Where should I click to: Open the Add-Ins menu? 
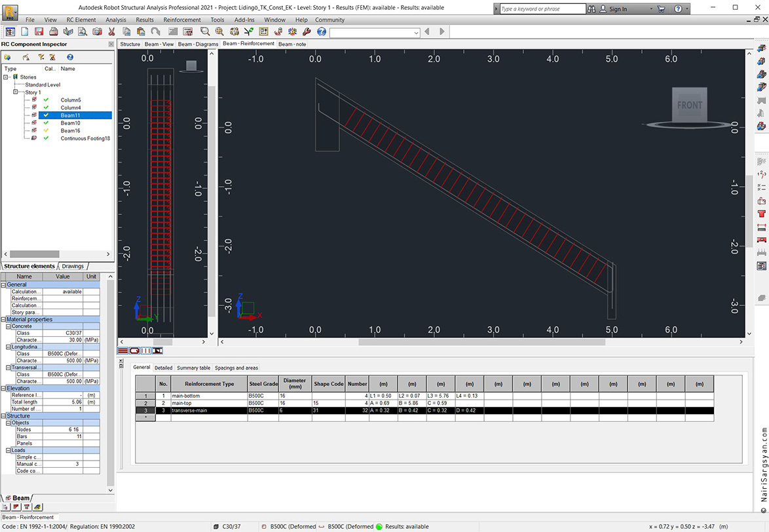[244, 20]
